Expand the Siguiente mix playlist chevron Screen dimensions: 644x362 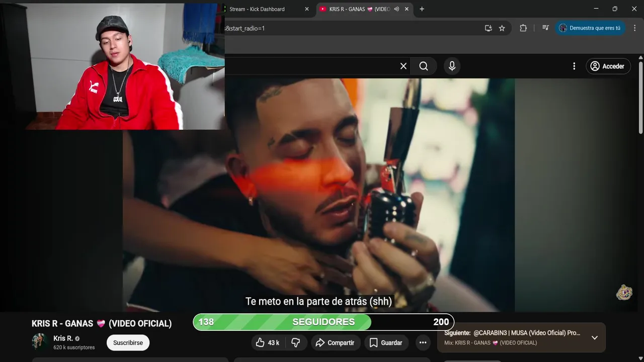pyautogui.click(x=594, y=337)
